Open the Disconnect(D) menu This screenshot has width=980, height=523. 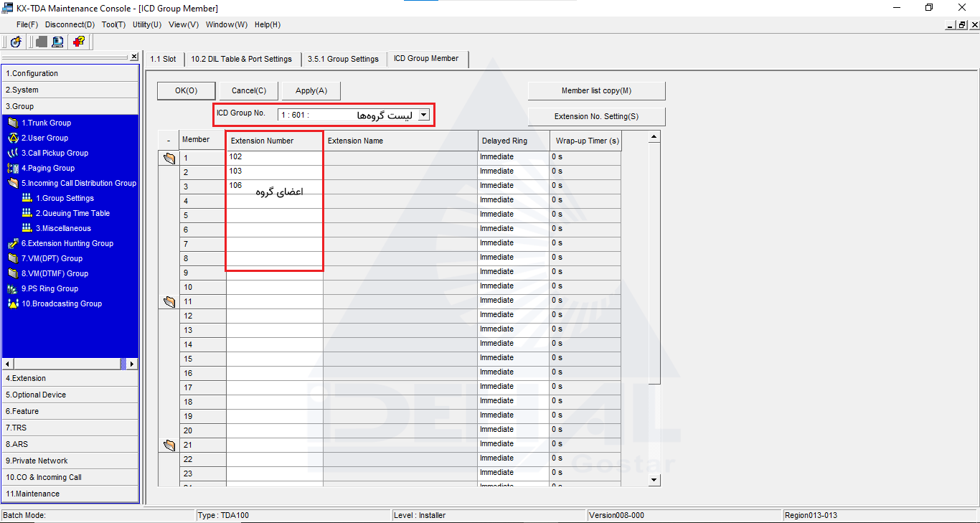click(70, 24)
